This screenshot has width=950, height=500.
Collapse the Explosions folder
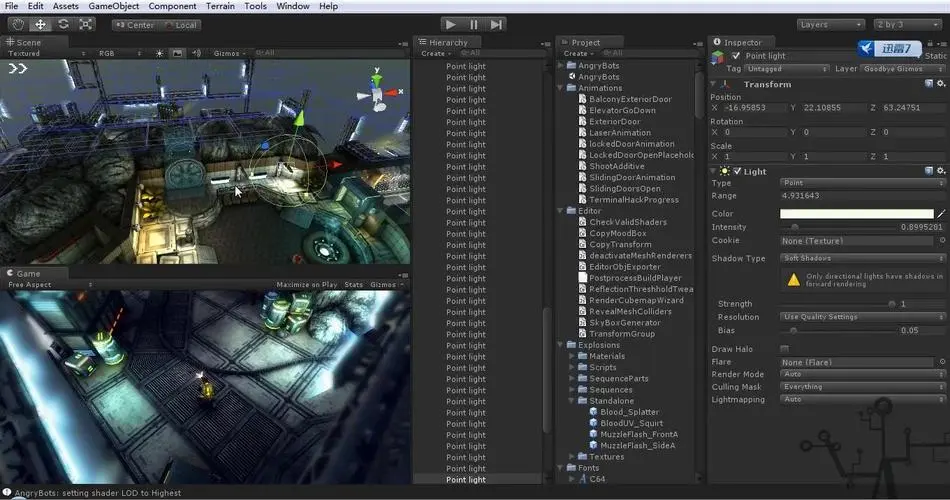(560, 345)
